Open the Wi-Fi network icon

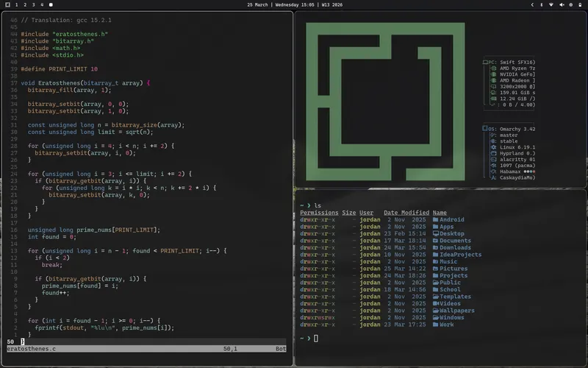click(551, 5)
